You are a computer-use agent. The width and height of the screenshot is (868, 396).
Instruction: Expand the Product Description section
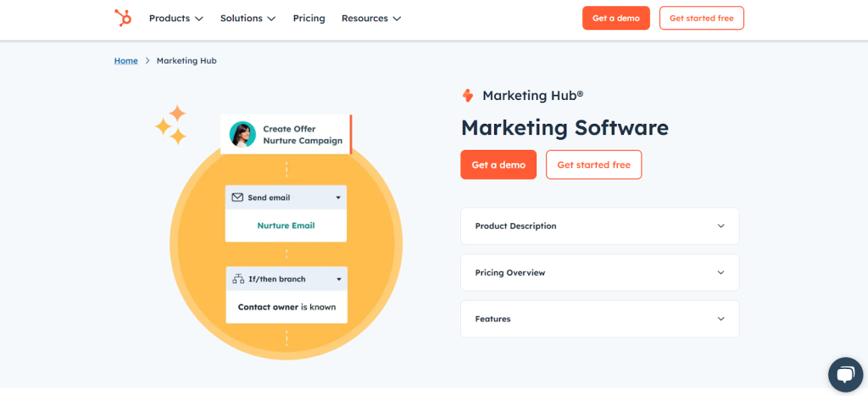(600, 226)
